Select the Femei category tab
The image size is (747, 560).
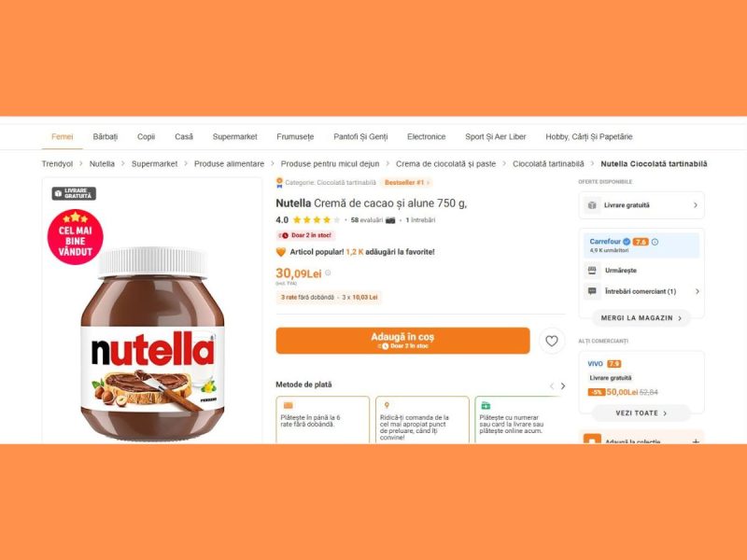[x=63, y=136]
